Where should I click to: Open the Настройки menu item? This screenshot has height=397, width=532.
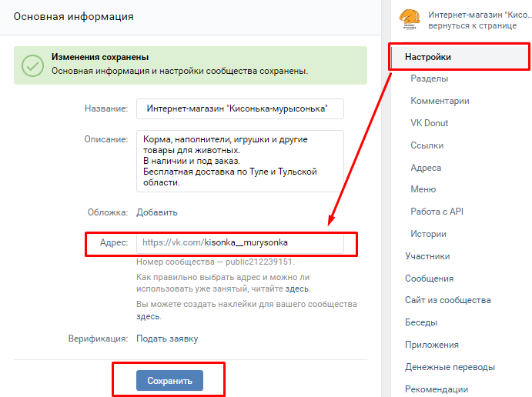[x=427, y=57]
